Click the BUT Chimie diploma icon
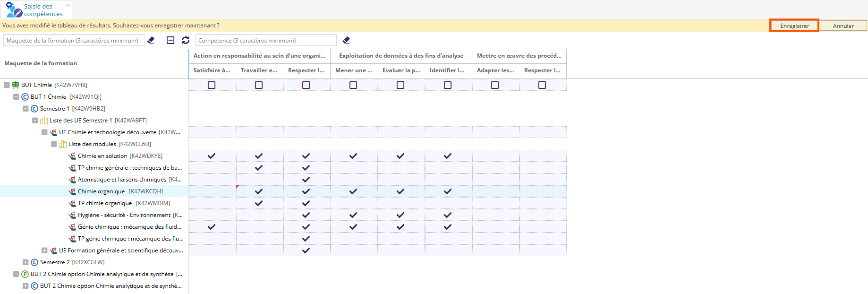 (16, 85)
